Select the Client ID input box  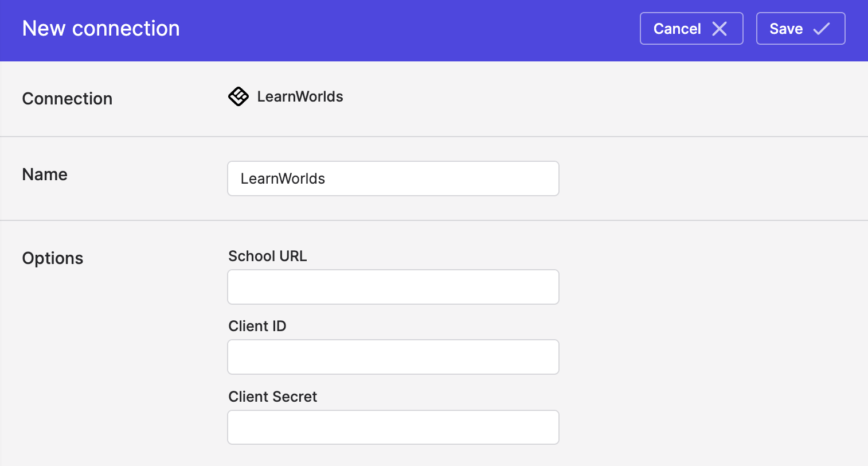point(393,357)
